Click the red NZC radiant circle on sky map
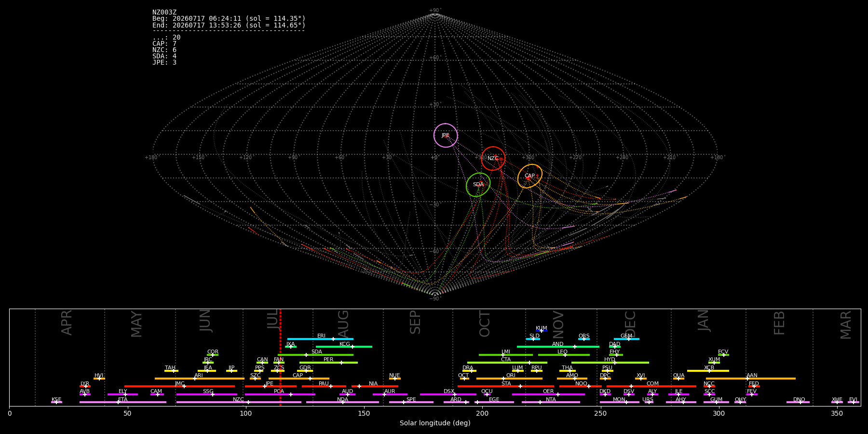 (493, 158)
